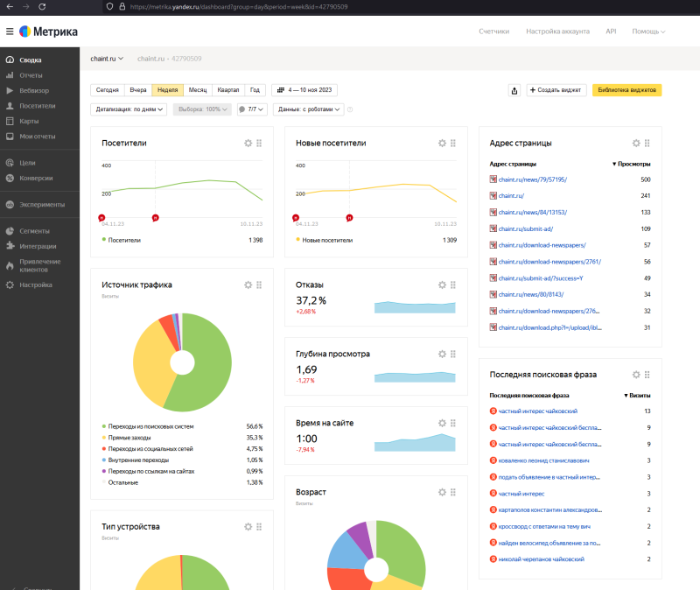Open settings gear of Отказы widget
The height and width of the screenshot is (590, 700).
pos(442,285)
